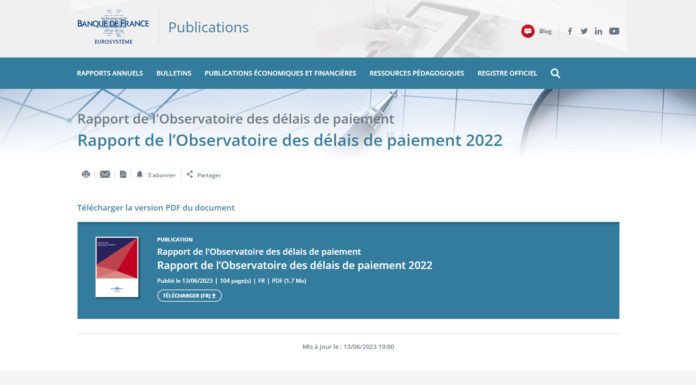Click the white report title in the blue card
Viewport: 696px width, 385px height.
tap(295, 266)
